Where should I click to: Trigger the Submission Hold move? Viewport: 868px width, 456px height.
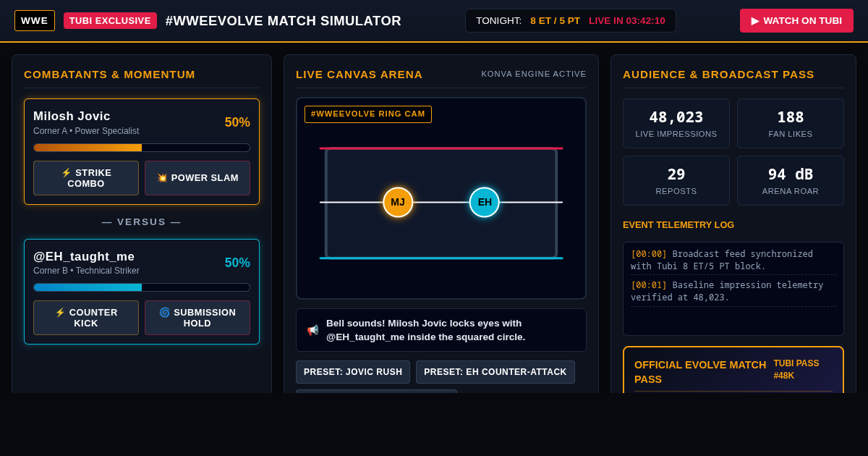point(197,318)
